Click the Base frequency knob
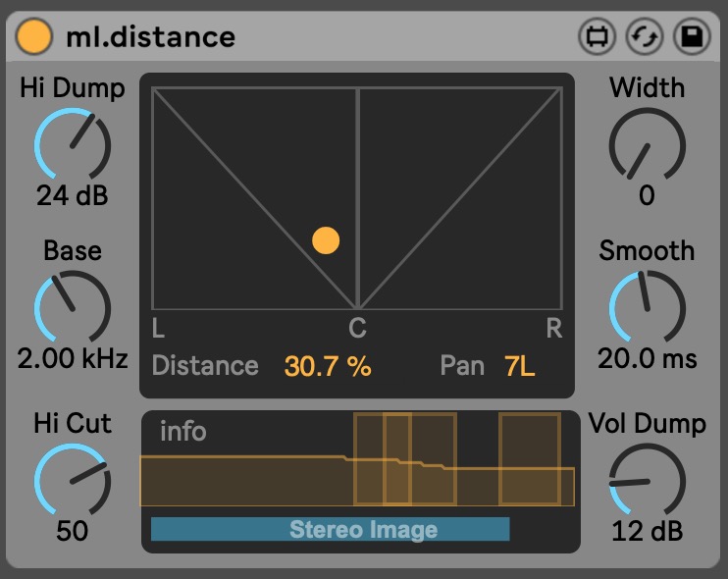 pyautogui.click(x=73, y=308)
